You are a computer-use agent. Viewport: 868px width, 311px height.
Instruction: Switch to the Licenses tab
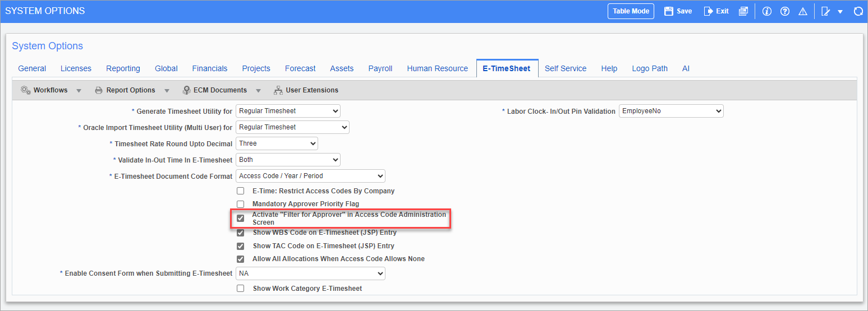[x=76, y=68]
